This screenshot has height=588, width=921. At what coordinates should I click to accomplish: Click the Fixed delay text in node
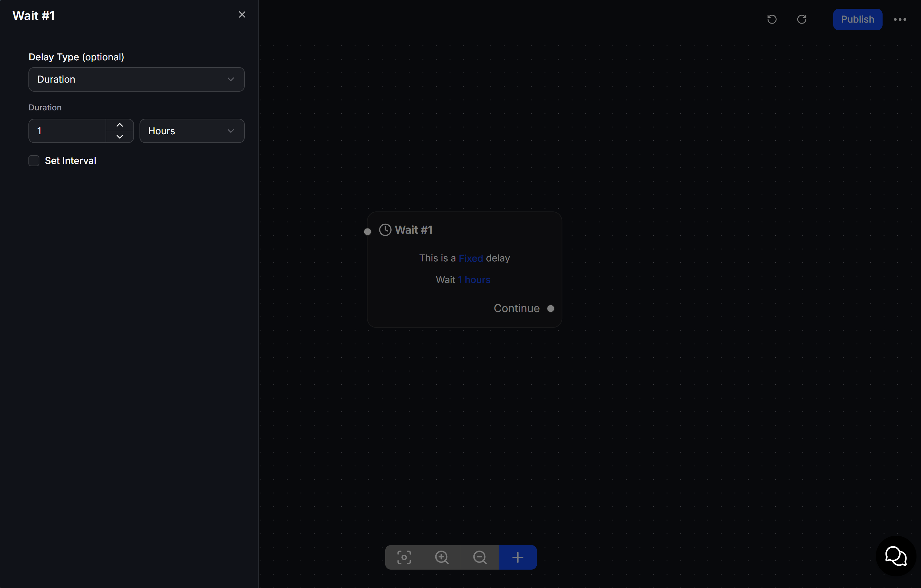coord(471,258)
